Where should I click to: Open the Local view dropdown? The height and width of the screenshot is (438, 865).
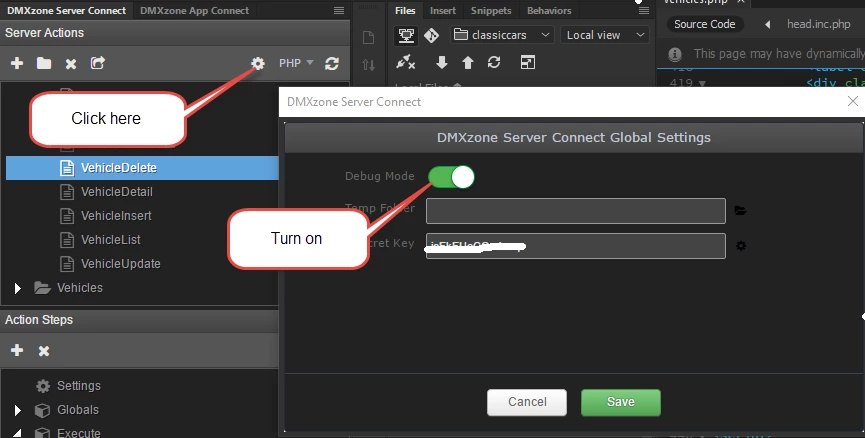pyautogui.click(x=605, y=35)
